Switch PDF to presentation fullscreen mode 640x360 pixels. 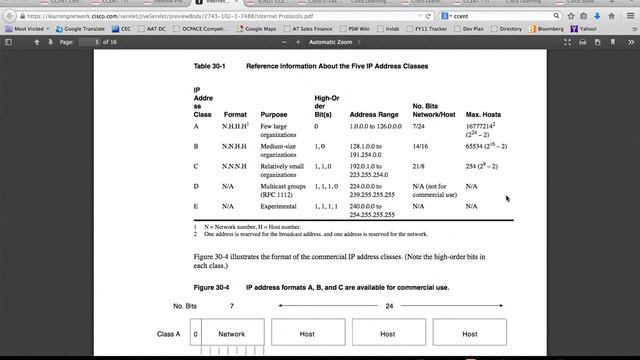[567, 42]
